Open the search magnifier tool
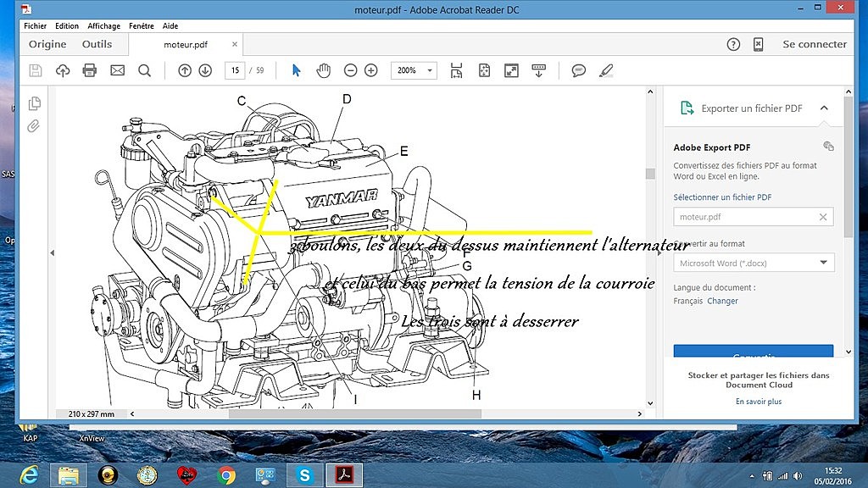The width and height of the screenshot is (868, 488). (x=144, y=70)
